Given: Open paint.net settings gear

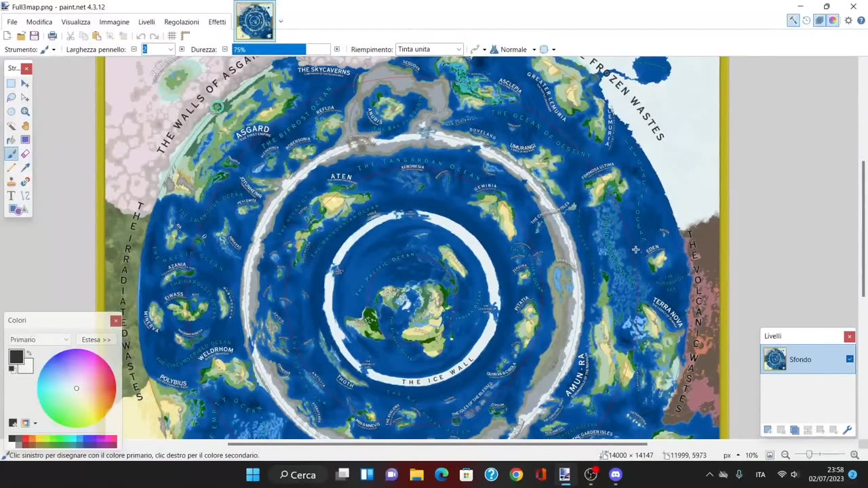Looking at the screenshot, I should pyautogui.click(x=848, y=20).
